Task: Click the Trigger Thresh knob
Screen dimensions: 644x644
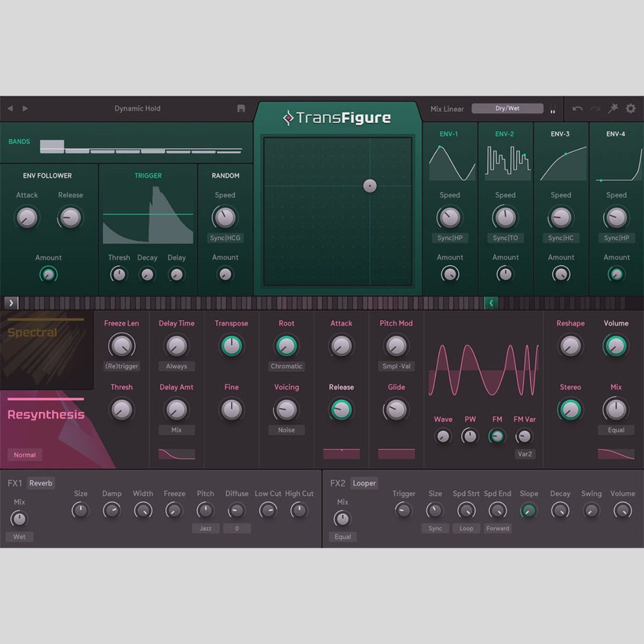Action: click(119, 275)
